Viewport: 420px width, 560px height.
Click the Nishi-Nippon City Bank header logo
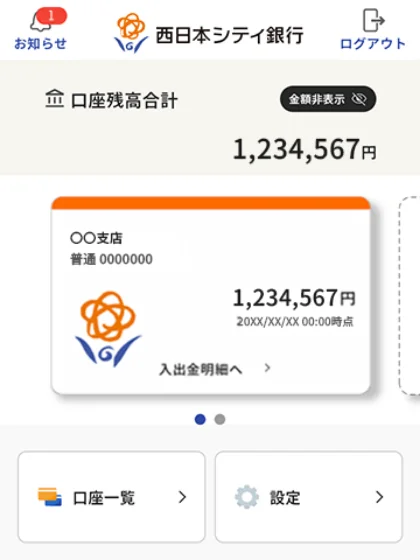point(208,34)
